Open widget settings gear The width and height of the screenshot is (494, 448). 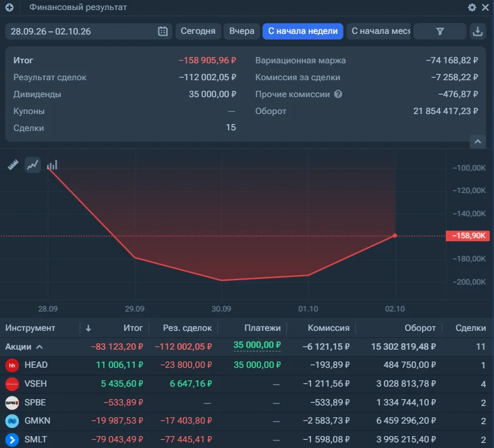(x=471, y=8)
